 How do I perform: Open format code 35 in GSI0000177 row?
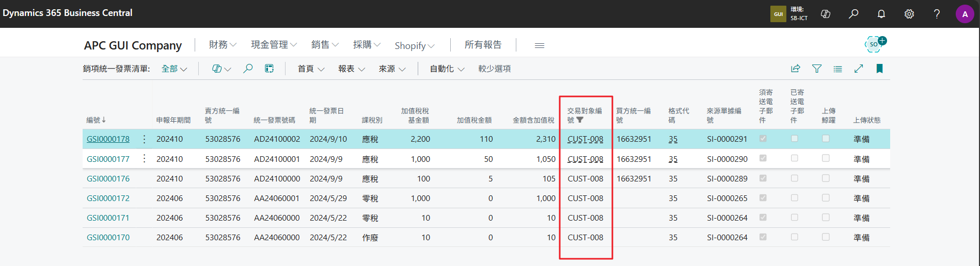coord(673,159)
